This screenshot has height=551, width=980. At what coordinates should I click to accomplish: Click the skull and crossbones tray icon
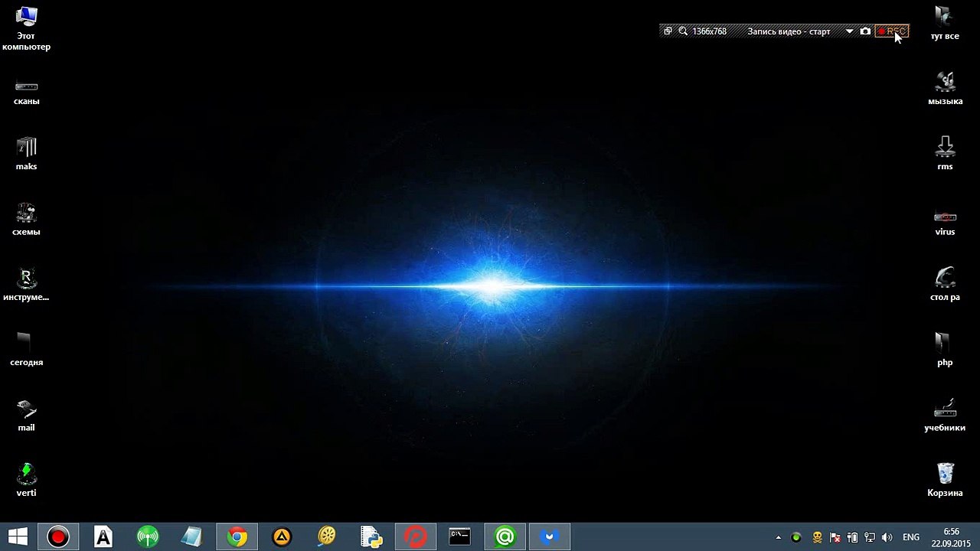tap(817, 538)
